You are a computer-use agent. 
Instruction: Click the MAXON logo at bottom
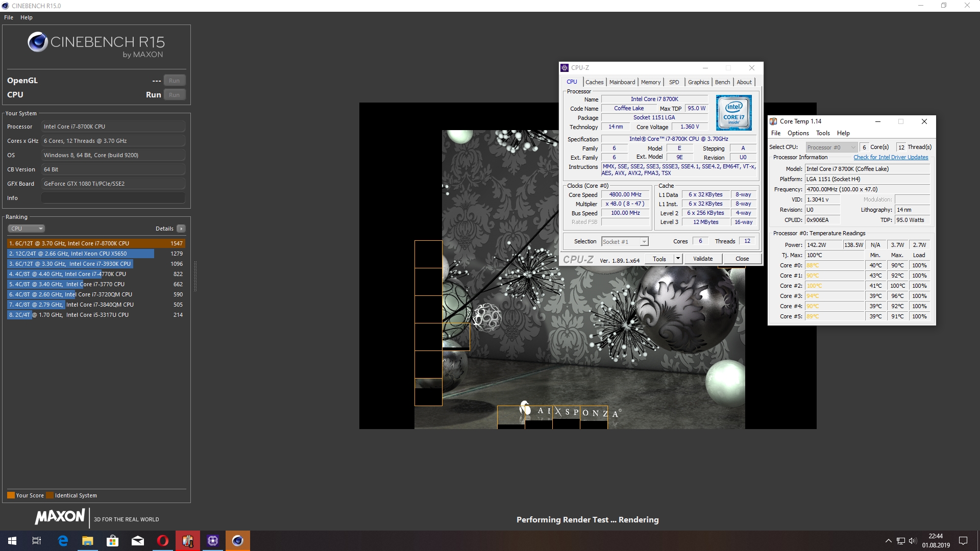coord(60,517)
